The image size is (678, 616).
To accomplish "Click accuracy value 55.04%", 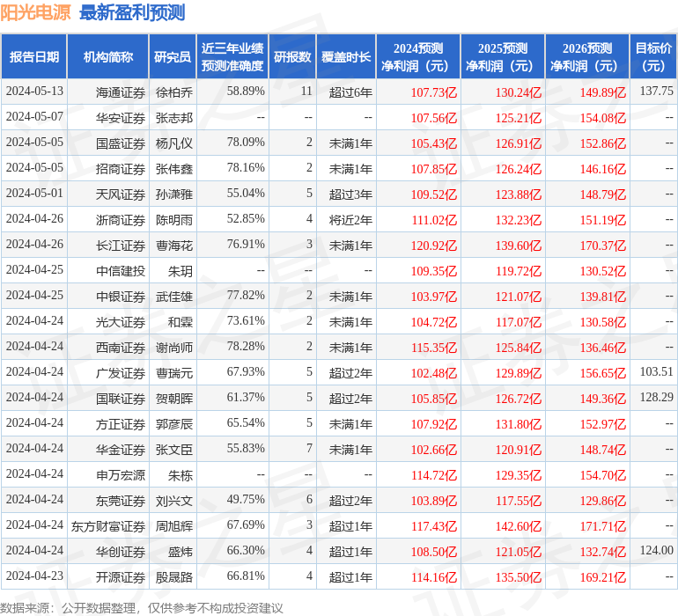I will tap(246, 193).
